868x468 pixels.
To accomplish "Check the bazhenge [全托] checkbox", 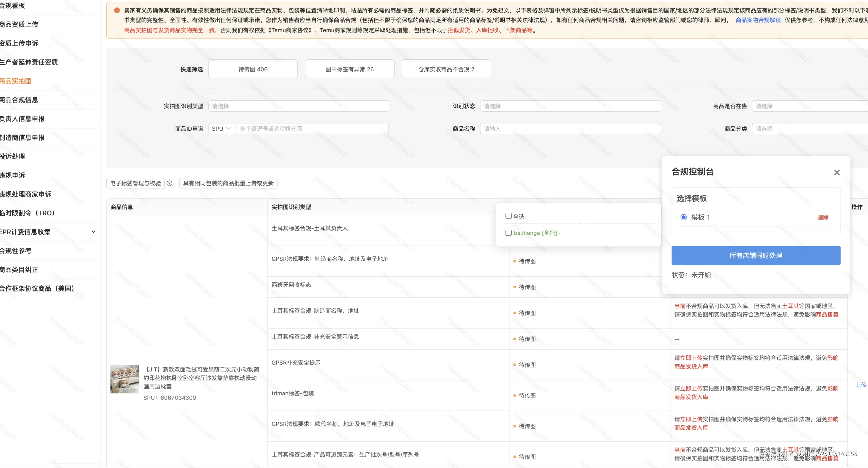I will pyautogui.click(x=509, y=233).
